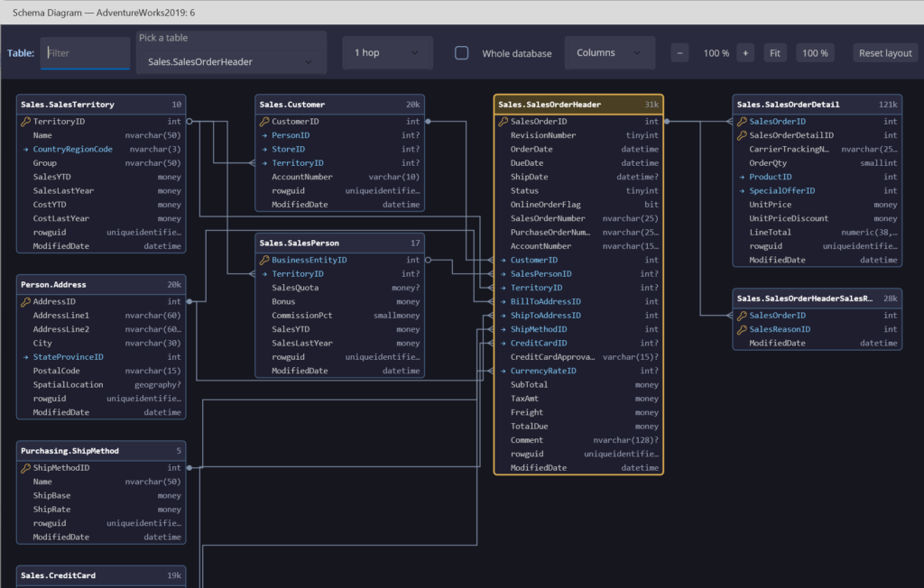Open the Columns display dropdown
Screen dimensions: 924x588
tap(609, 53)
